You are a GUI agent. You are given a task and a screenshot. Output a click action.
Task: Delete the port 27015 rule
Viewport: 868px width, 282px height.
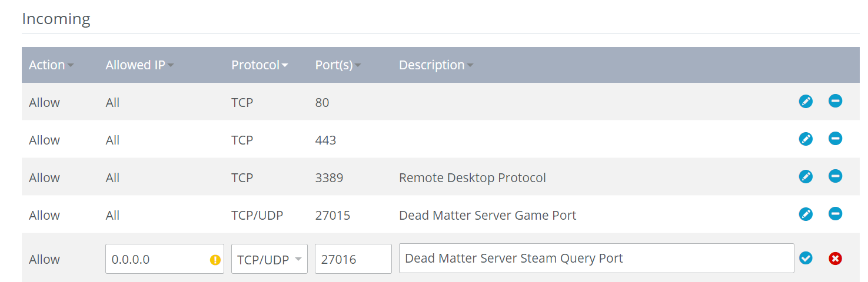pos(835,214)
